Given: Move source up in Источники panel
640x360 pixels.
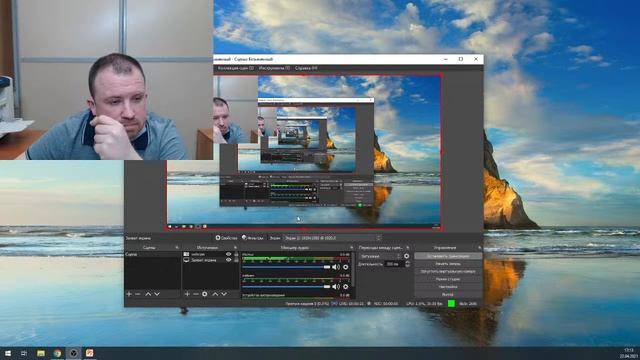Looking at the screenshot, I should point(215,294).
